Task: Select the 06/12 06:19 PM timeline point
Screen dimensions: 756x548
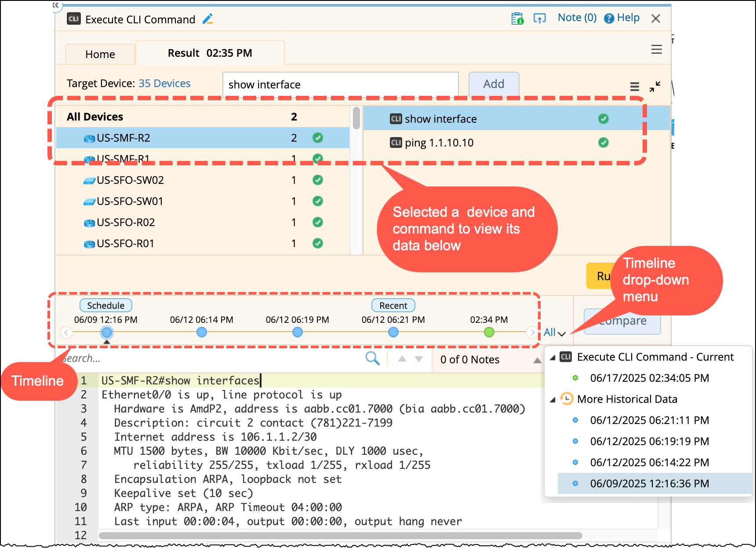Action: coord(298,332)
